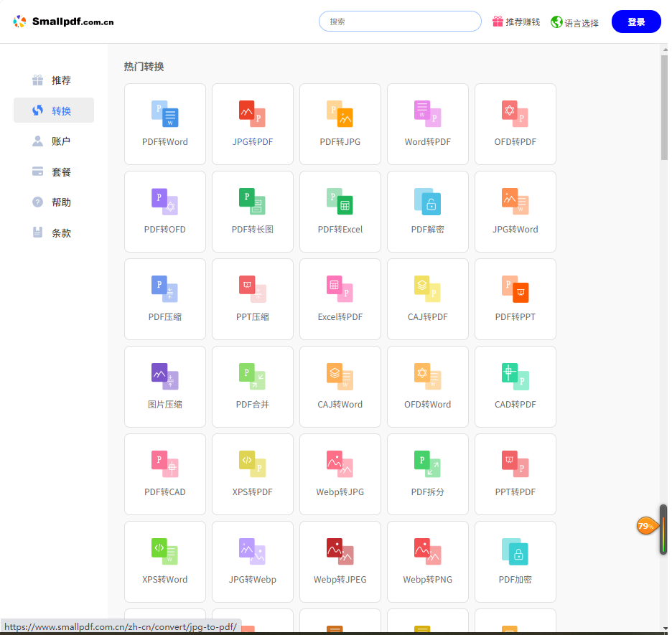Open the PDF拆分 split tool

428,474
